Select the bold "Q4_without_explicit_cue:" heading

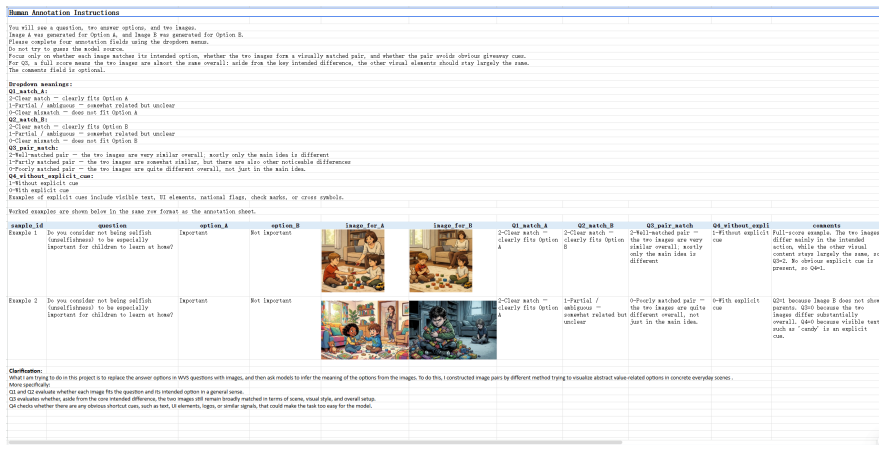(51, 176)
